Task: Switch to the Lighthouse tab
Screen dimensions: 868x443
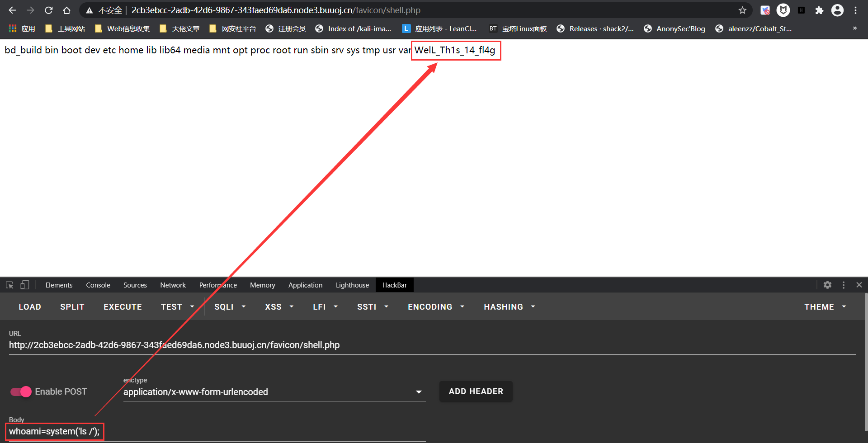Action: (x=352, y=285)
